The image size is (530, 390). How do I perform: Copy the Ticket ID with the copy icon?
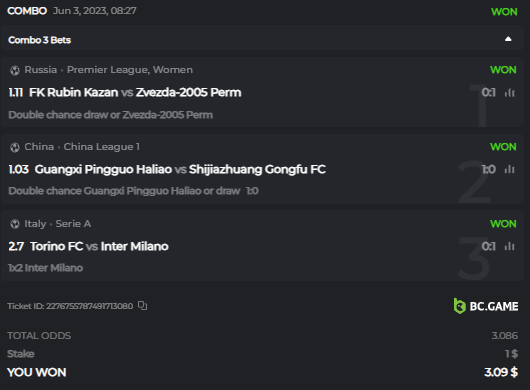click(142, 306)
